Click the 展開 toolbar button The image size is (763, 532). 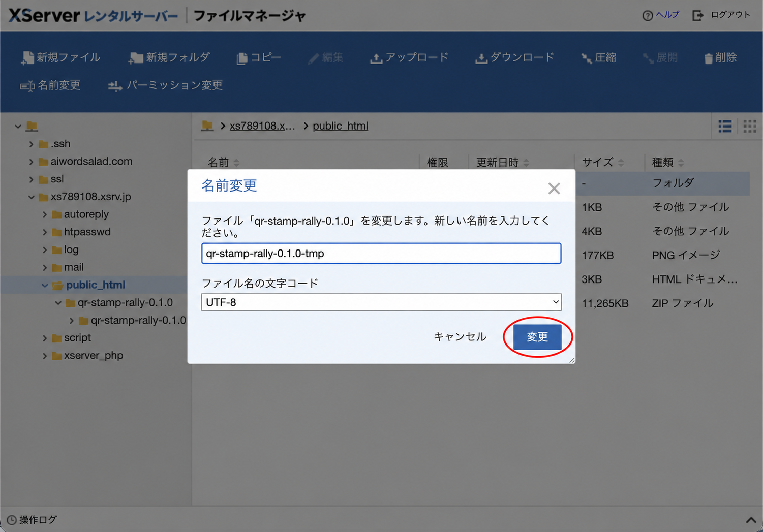660,57
